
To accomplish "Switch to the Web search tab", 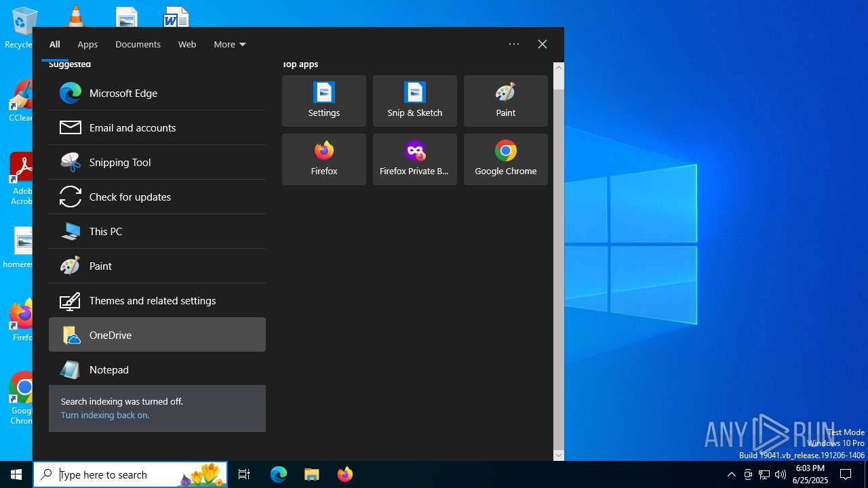I will point(187,44).
